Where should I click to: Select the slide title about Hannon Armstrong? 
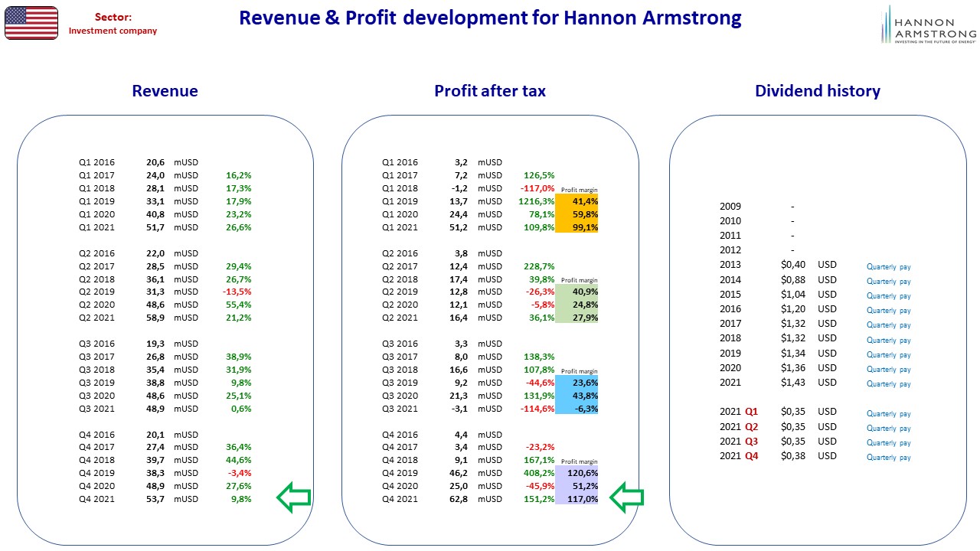click(490, 18)
